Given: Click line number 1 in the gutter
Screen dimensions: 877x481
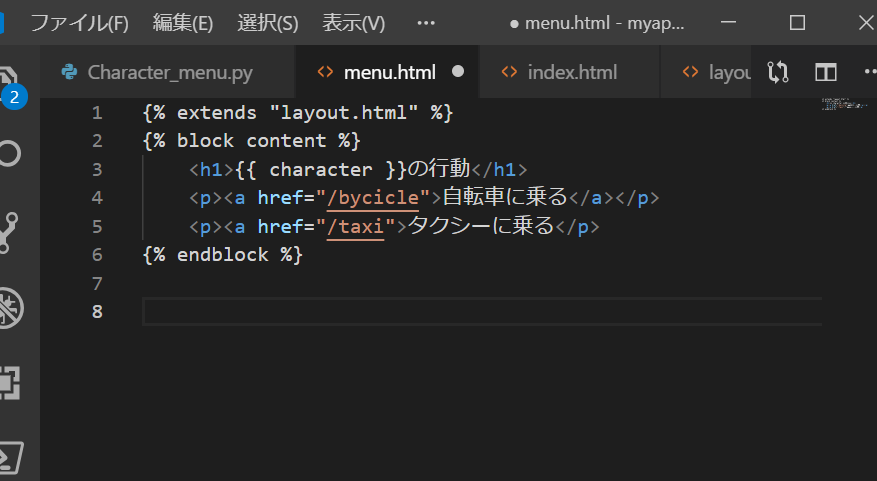Looking at the screenshot, I should 97,113.
